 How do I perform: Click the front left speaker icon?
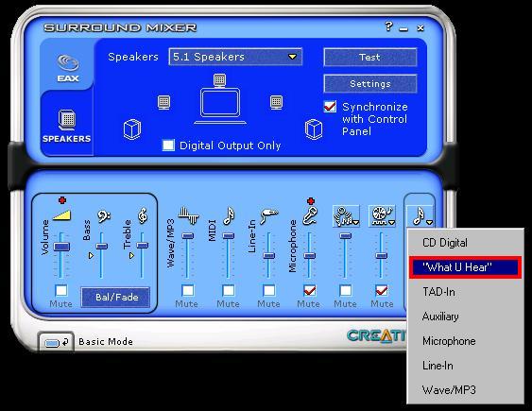pyautogui.click(x=164, y=102)
